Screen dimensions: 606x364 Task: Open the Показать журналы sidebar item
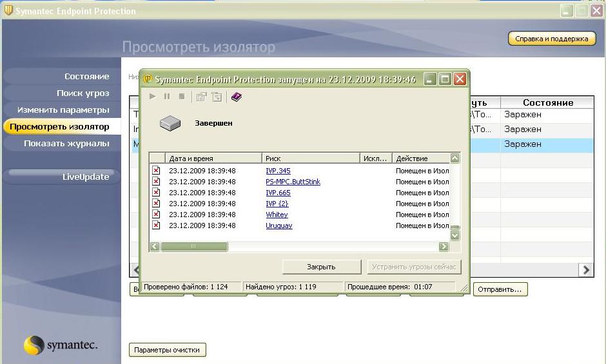62,144
